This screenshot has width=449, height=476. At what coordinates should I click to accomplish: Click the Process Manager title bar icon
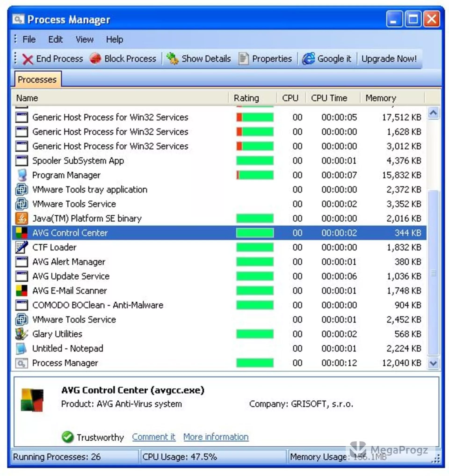[x=18, y=19]
